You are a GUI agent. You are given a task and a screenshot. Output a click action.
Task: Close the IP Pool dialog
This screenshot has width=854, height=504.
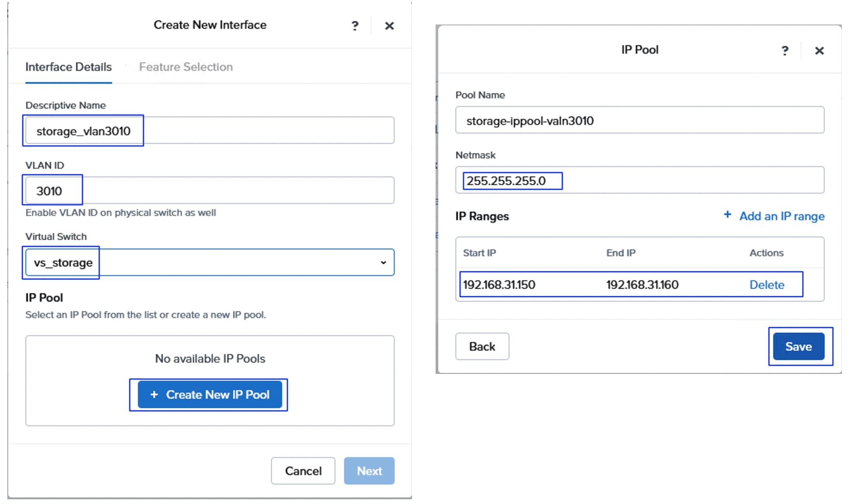tap(819, 51)
